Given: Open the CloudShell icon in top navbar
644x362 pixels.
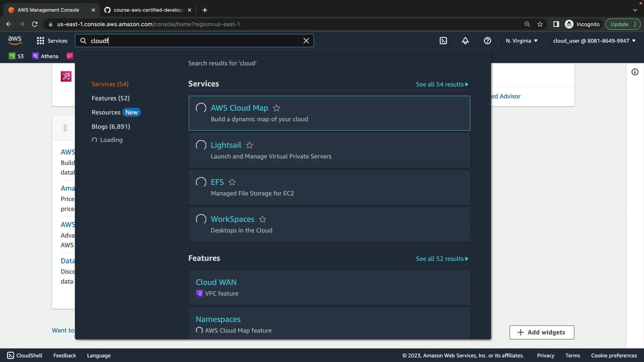Looking at the screenshot, I should pyautogui.click(x=443, y=41).
